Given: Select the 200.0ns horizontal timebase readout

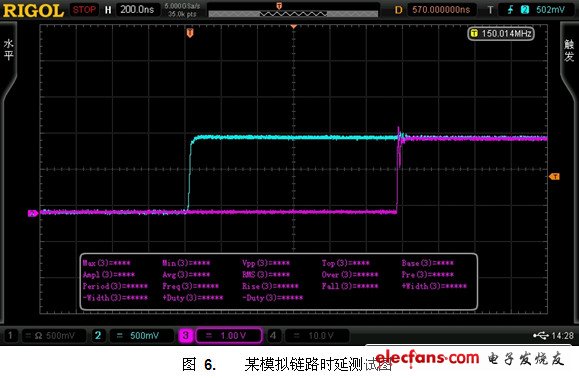Looking at the screenshot, I should tap(137, 10).
